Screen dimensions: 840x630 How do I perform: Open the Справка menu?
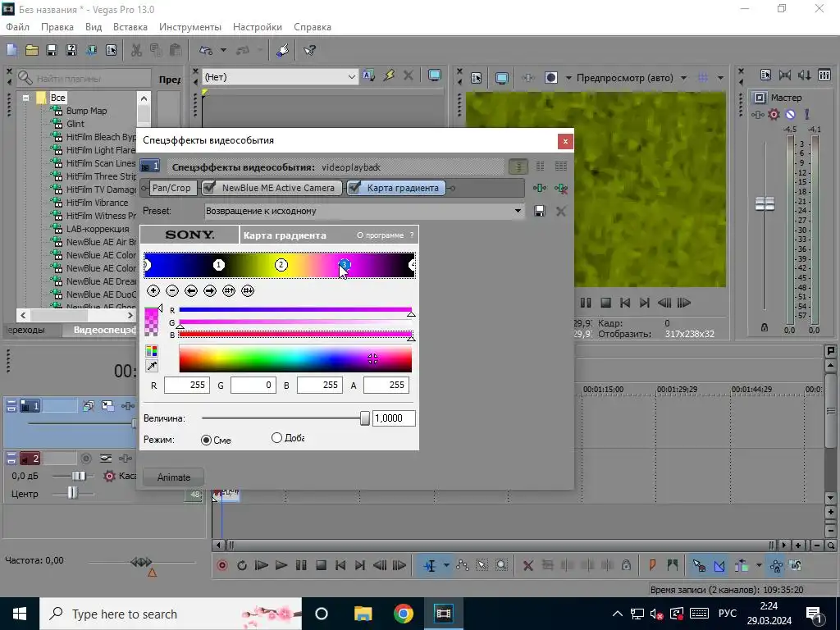313,27
